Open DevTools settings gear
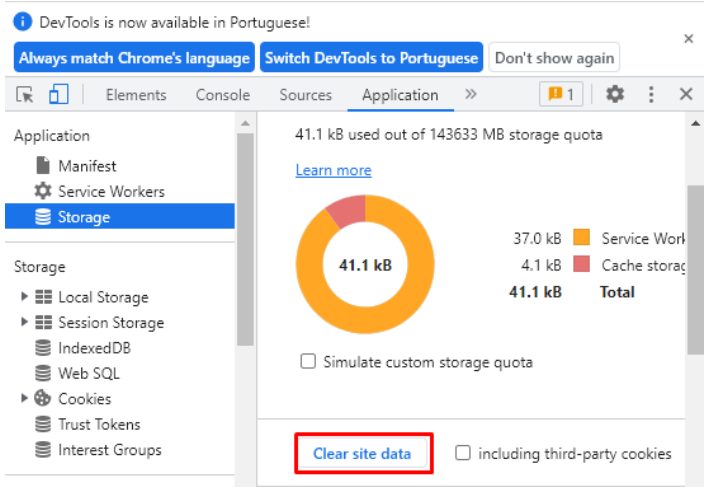The image size is (704, 489). click(615, 94)
